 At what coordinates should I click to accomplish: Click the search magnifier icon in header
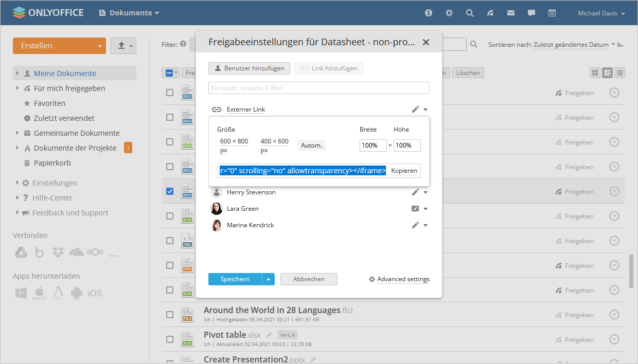[470, 13]
